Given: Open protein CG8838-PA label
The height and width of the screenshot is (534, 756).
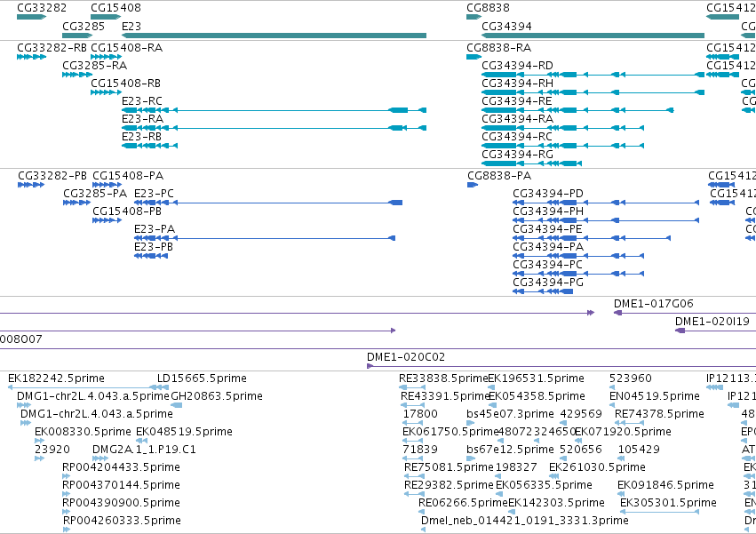Looking at the screenshot, I should [x=499, y=176].
